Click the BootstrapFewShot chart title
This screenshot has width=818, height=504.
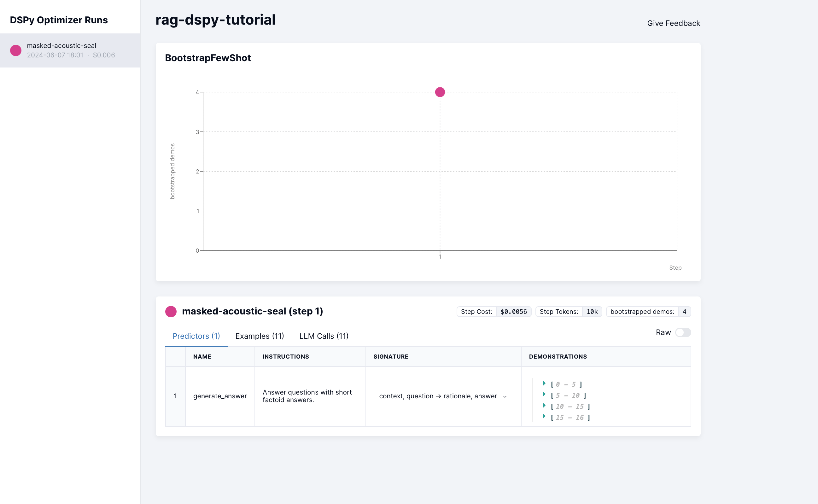pyautogui.click(x=208, y=58)
